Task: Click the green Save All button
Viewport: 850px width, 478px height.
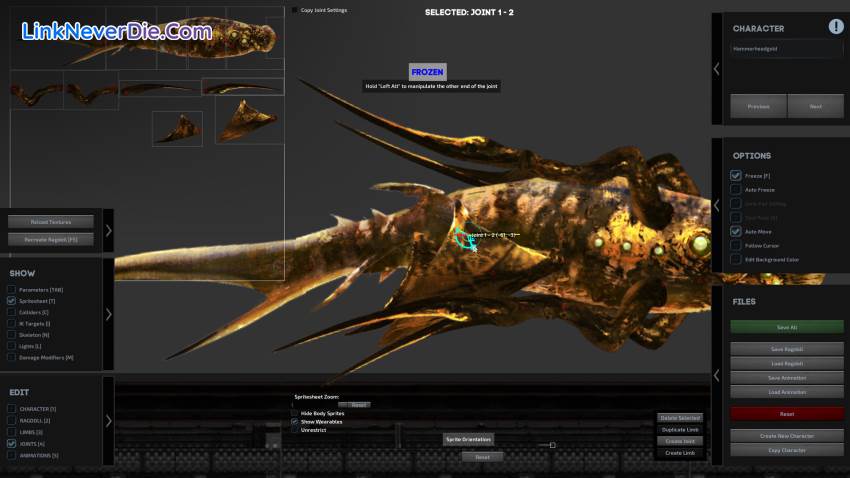Action: [x=787, y=327]
